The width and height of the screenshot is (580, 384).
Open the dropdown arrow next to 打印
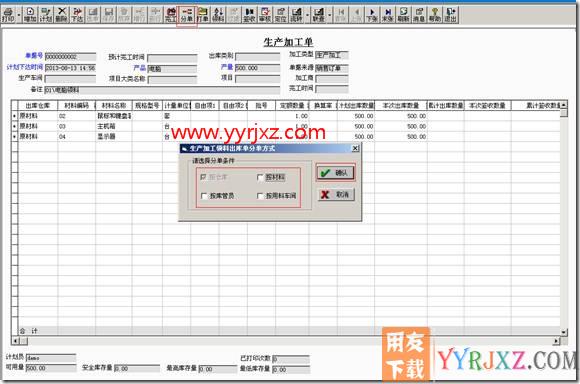[18, 15]
